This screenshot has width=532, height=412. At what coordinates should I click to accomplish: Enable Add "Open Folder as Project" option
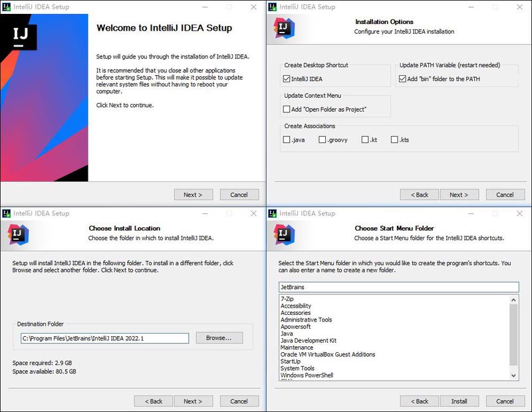pos(287,109)
